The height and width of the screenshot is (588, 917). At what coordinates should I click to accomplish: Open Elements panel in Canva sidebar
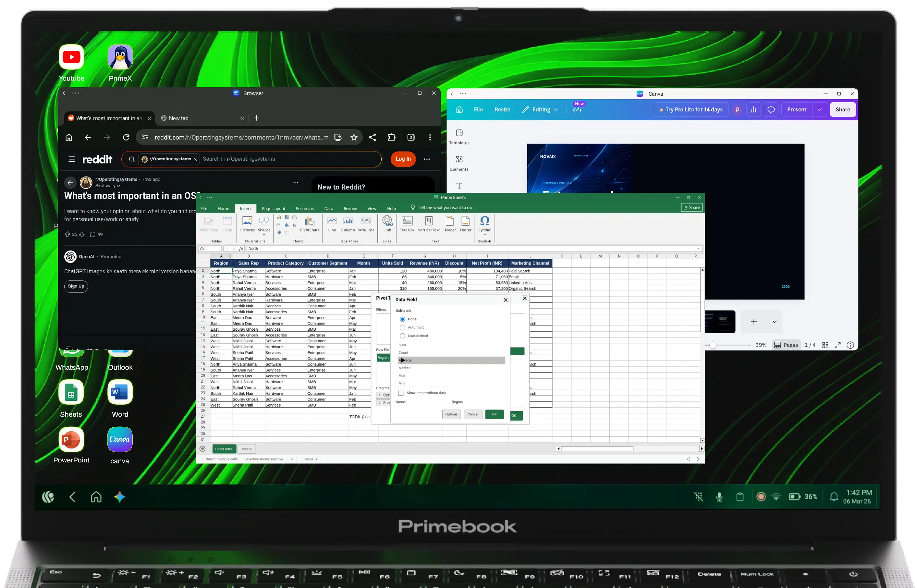(x=459, y=163)
